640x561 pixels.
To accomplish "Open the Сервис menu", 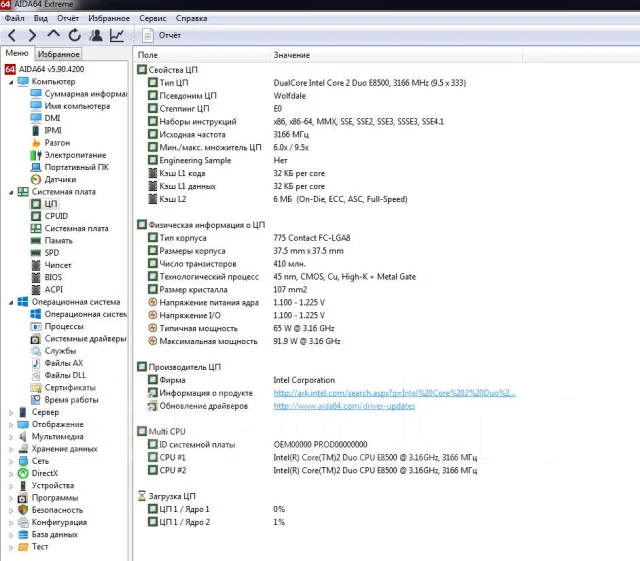I will point(153,18).
